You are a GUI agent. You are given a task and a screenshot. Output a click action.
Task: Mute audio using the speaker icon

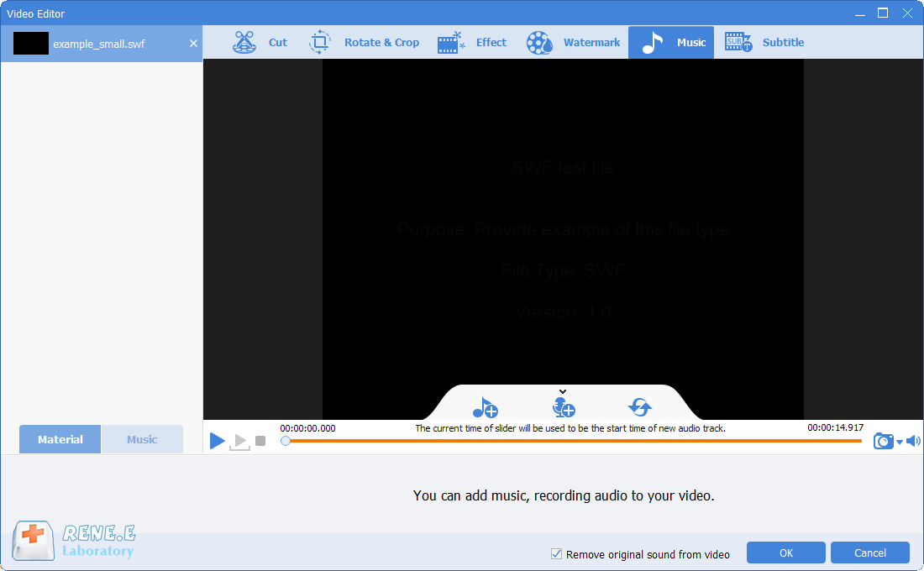tap(913, 441)
